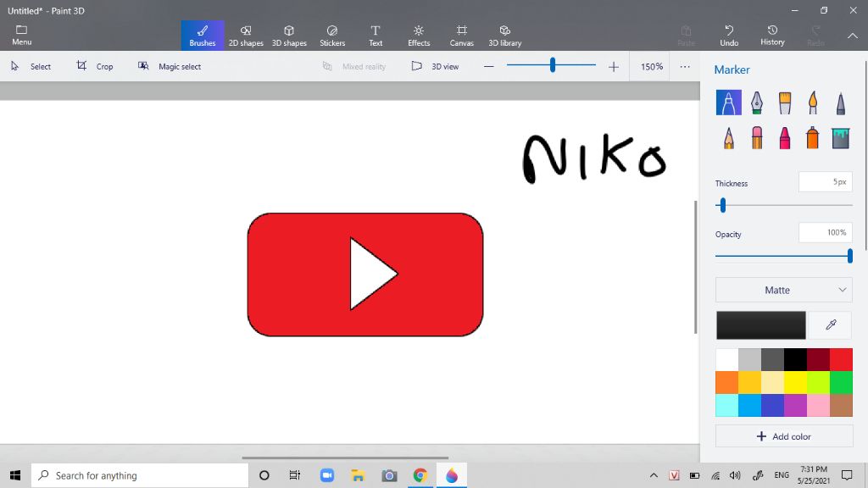Screen dimensions: 868x488
Task: Click the Add color button
Action: (784, 436)
